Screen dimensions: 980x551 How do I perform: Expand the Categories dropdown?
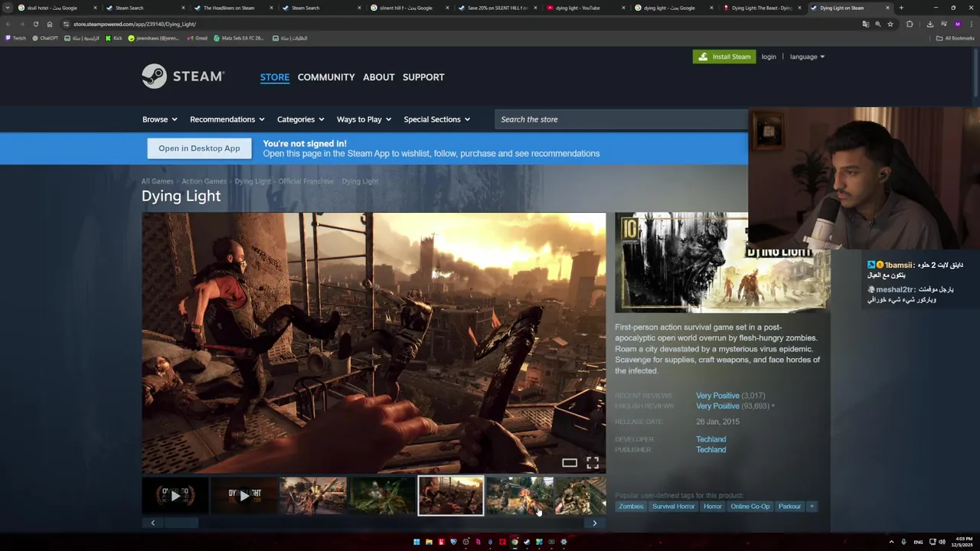(300, 119)
